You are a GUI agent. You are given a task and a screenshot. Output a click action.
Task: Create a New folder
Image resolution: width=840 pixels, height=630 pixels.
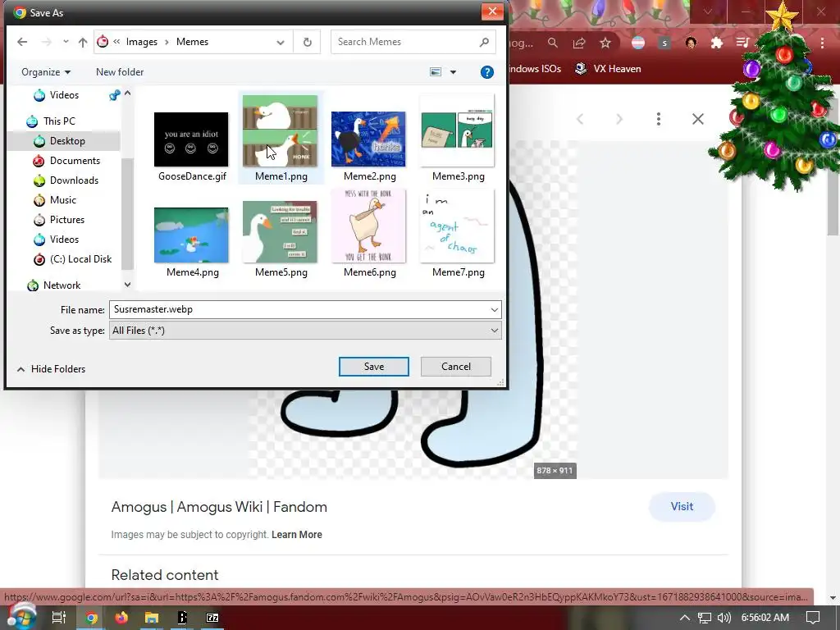(120, 72)
